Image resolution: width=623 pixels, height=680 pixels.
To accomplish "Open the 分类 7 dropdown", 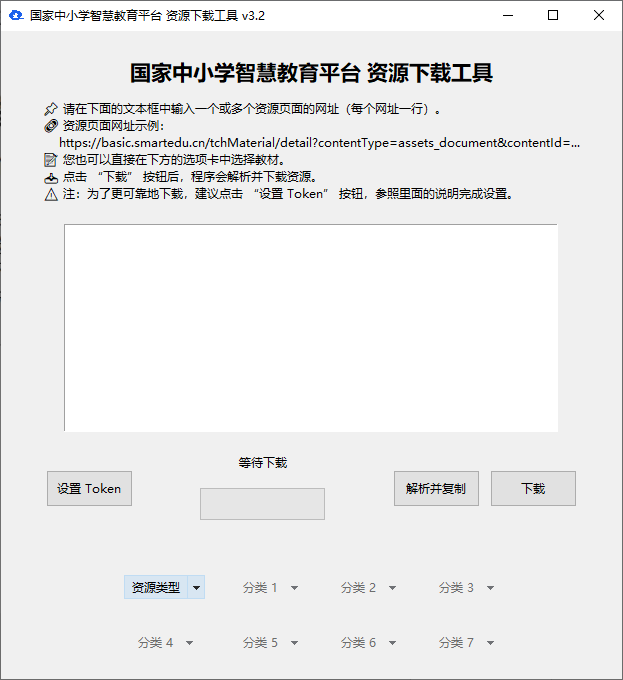I will 466,643.
